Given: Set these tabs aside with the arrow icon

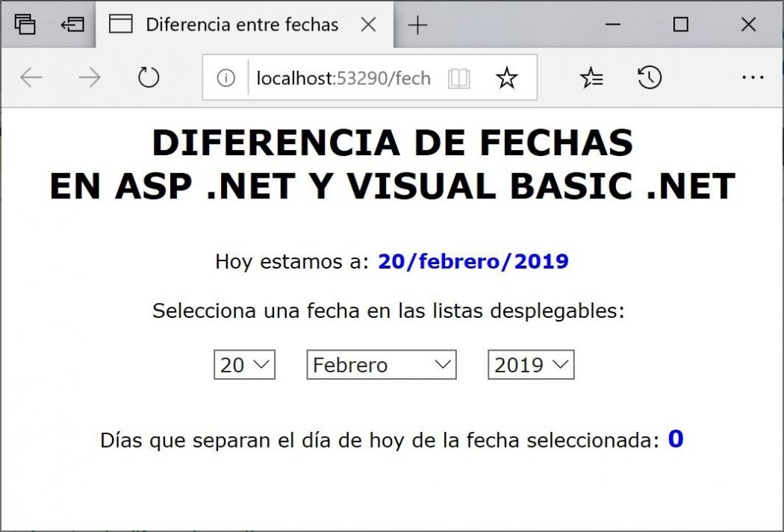Looking at the screenshot, I should [x=72, y=24].
